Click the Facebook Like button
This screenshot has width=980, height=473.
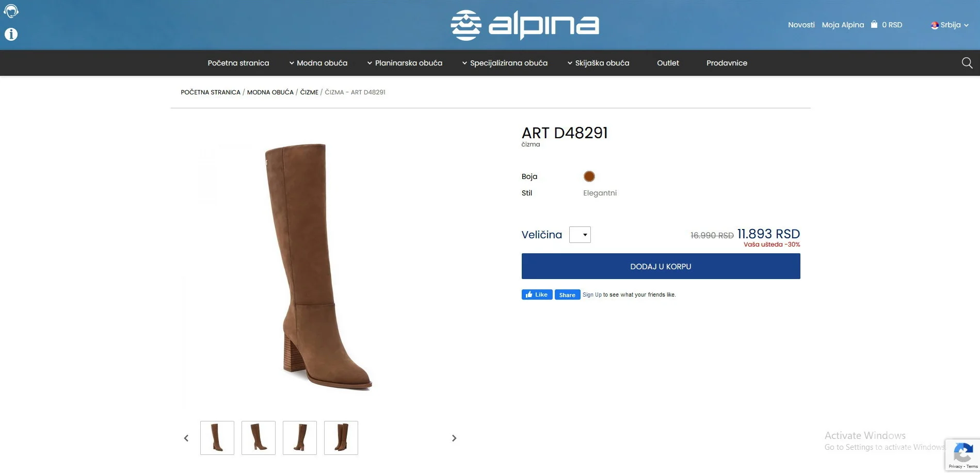[x=537, y=295]
